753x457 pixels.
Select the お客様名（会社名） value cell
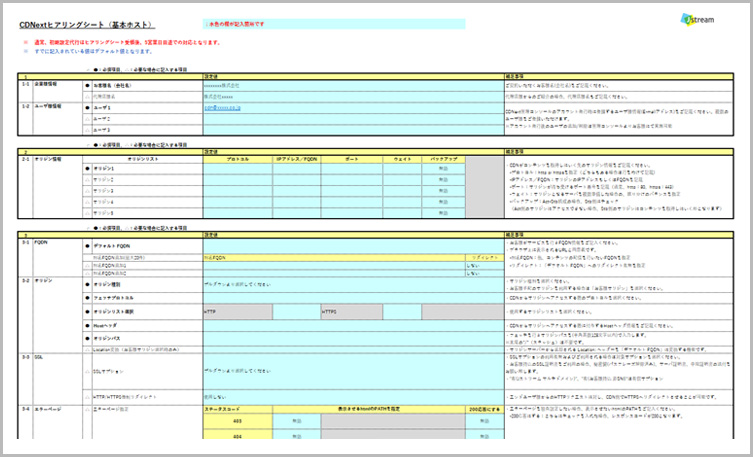click(x=353, y=85)
